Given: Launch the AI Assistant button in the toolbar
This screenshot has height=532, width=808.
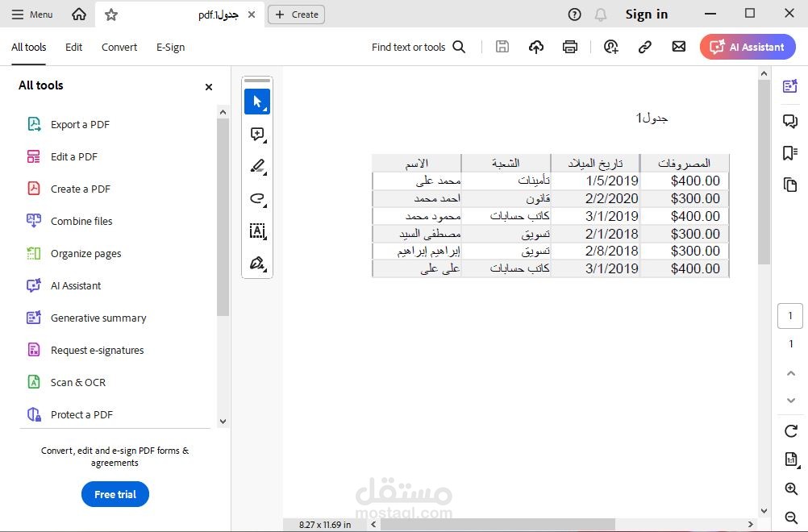Looking at the screenshot, I should (x=748, y=47).
